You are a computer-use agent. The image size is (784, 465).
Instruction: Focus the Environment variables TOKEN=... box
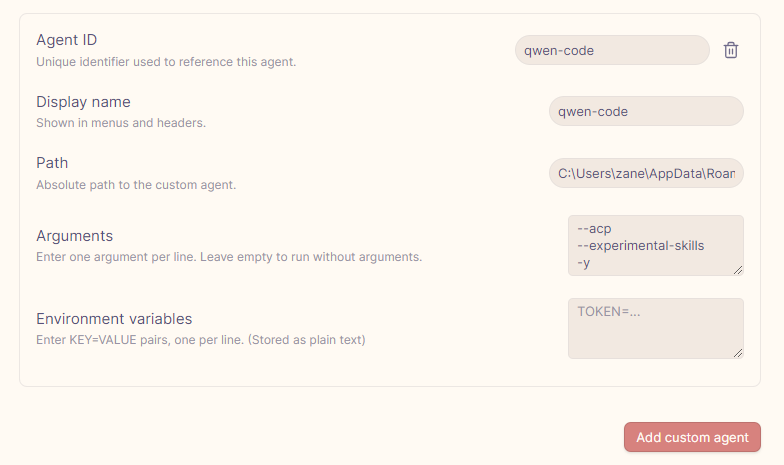click(655, 328)
